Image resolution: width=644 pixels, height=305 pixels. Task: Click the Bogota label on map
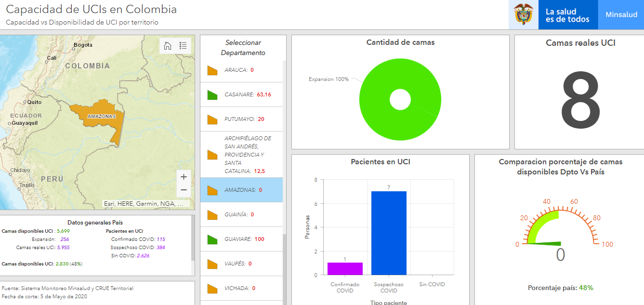click(83, 45)
